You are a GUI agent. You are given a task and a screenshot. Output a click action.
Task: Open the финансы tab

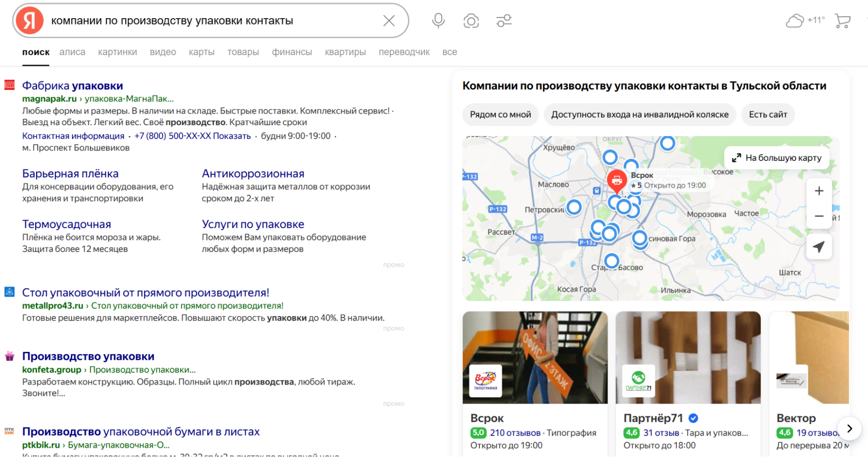pos(292,52)
